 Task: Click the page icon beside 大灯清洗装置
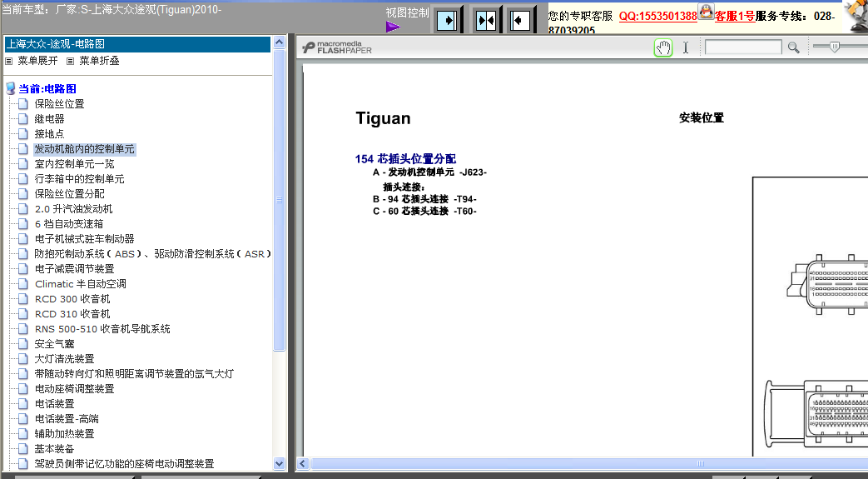tap(22, 359)
